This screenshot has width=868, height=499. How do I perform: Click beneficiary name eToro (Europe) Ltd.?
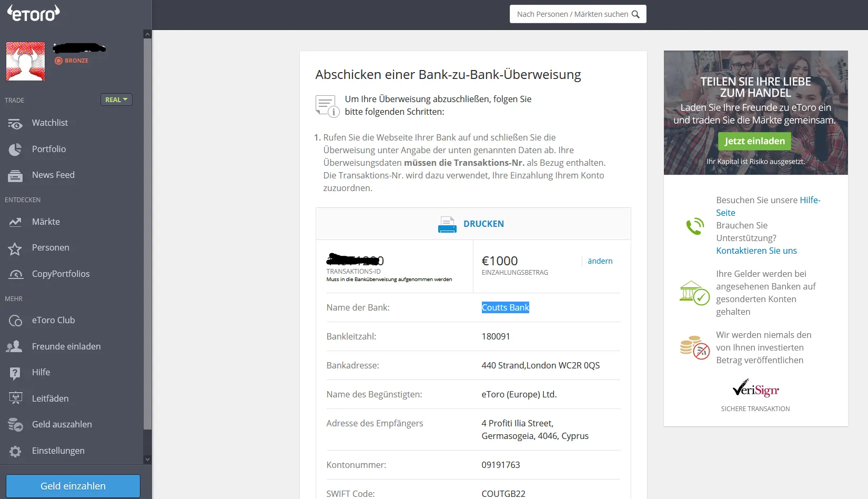click(x=519, y=394)
